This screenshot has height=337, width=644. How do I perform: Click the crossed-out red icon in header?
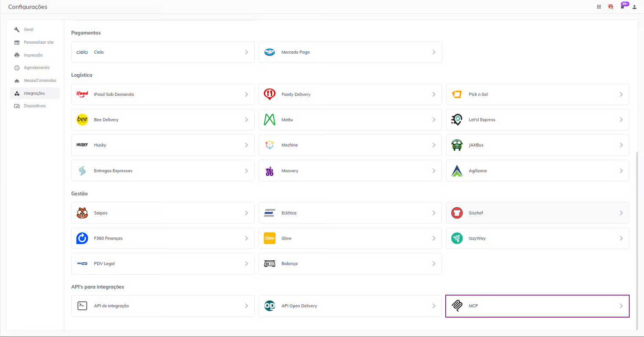click(611, 7)
